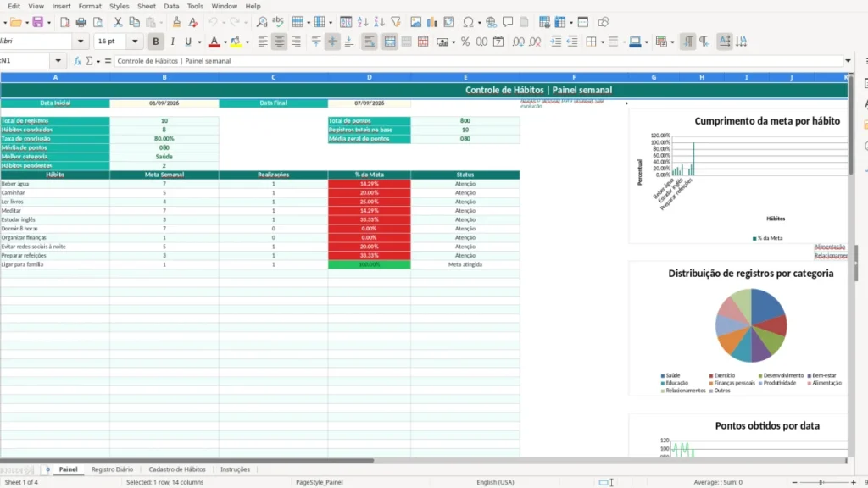Click the Insert Hyperlink icon
The width and height of the screenshot is (868, 488).
coord(491,22)
